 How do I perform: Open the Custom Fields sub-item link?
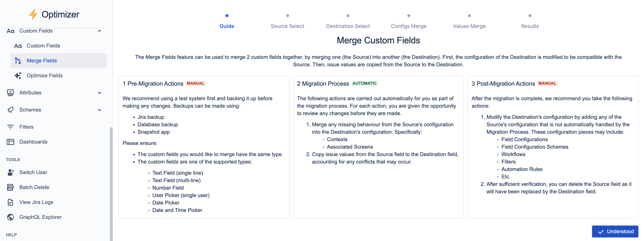point(43,46)
